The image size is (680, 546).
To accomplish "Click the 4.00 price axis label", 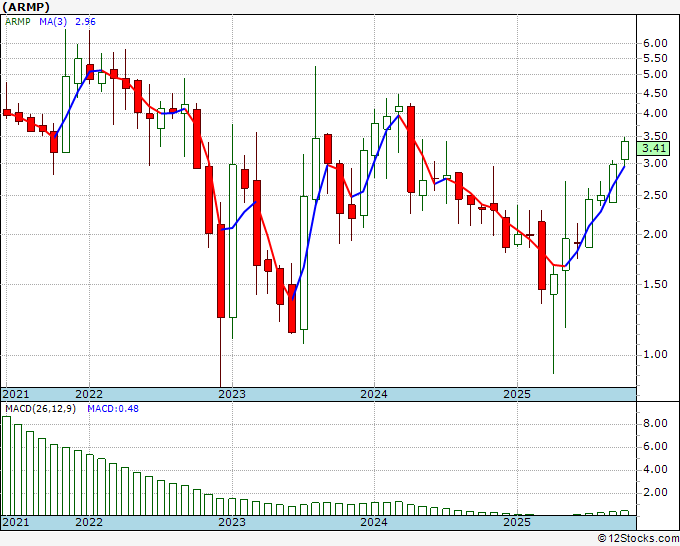I will pyautogui.click(x=655, y=113).
